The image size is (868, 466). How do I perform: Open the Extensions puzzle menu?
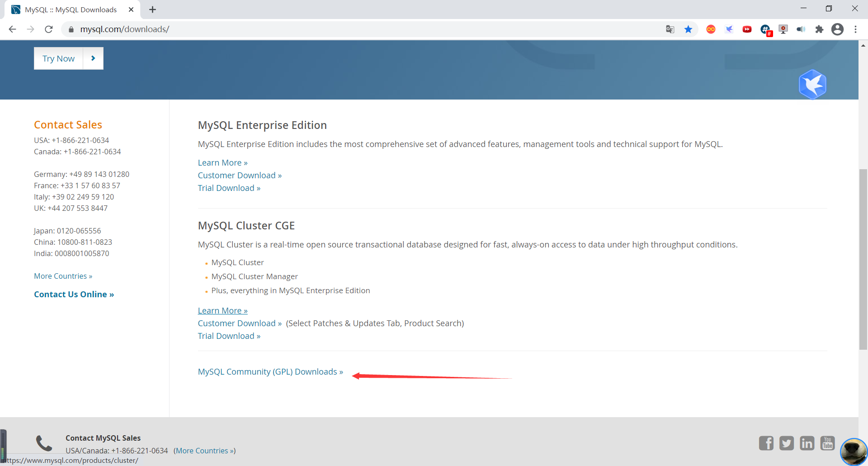(819, 29)
